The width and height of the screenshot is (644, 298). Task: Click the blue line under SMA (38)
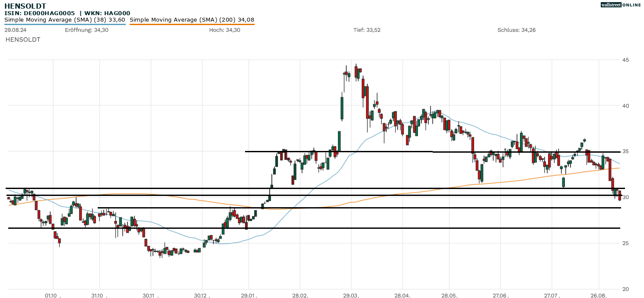point(65,24)
